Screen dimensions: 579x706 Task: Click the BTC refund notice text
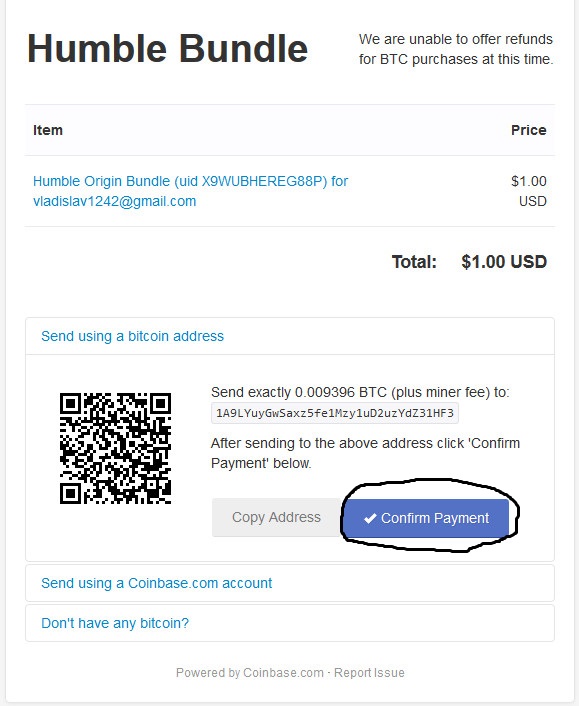[456, 49]
